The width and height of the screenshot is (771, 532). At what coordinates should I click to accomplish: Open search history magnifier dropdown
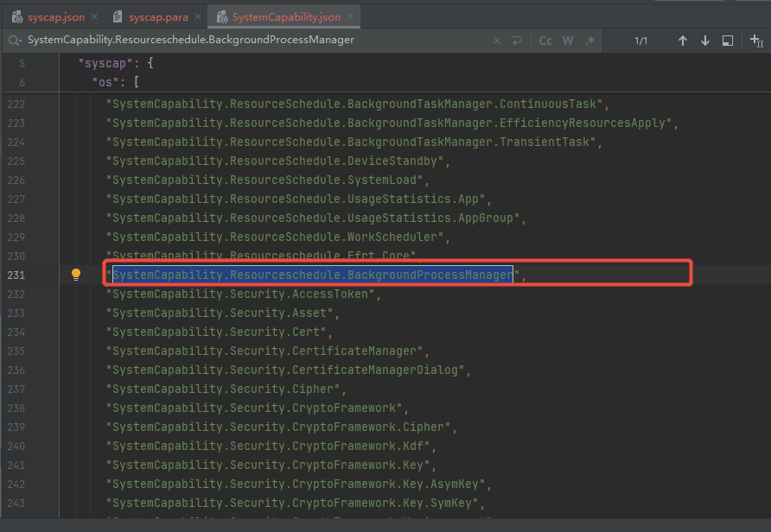tap(15, 41)
